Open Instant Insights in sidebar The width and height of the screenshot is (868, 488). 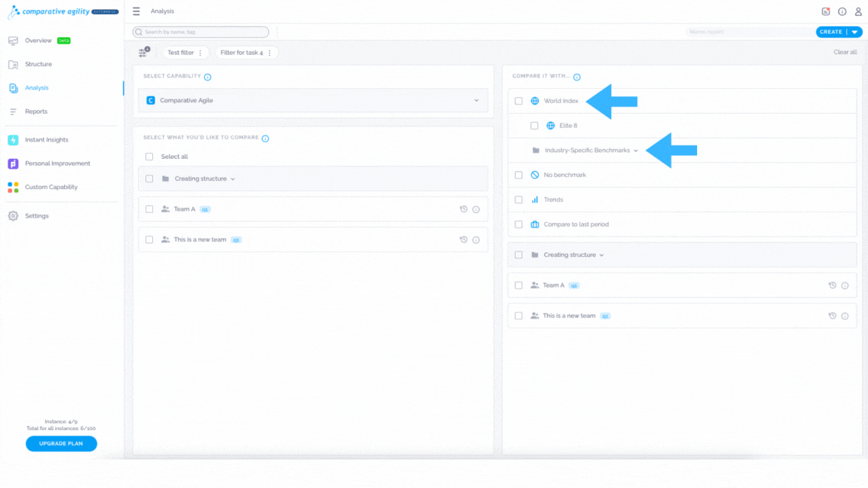click(x=47, y=140)
